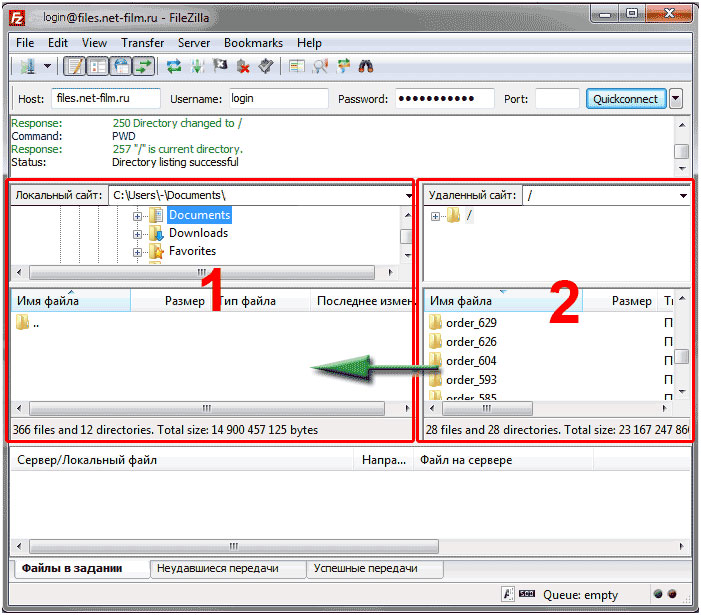Cancel the current operation
Image resolution: width=701 pixels, height=615 pixels.
point(220,67)
